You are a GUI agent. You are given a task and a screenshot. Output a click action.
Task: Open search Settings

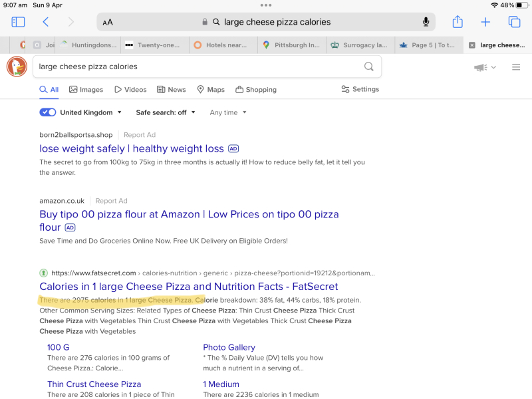click(x=360, y=89)
